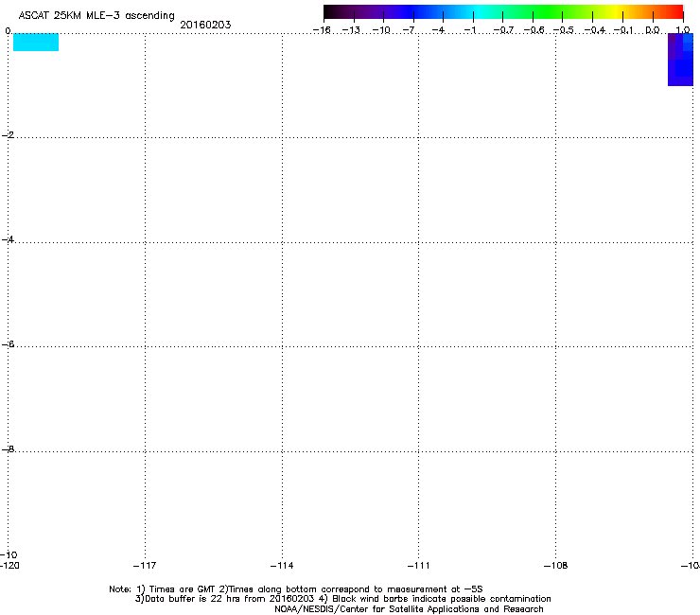
Task: Click the cyan data patch near longitude -120
Action: 36,42
